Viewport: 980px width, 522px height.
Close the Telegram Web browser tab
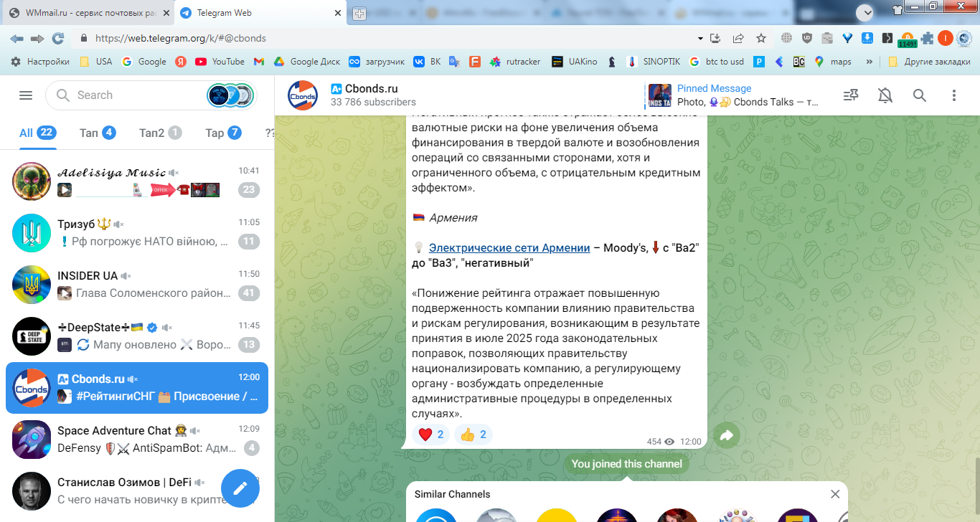click(x=339, y=14)
